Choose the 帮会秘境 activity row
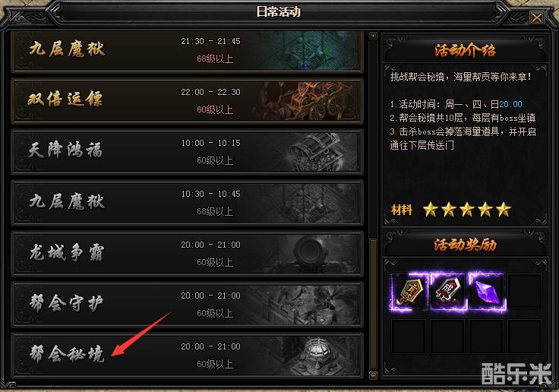 pos(188,356)
